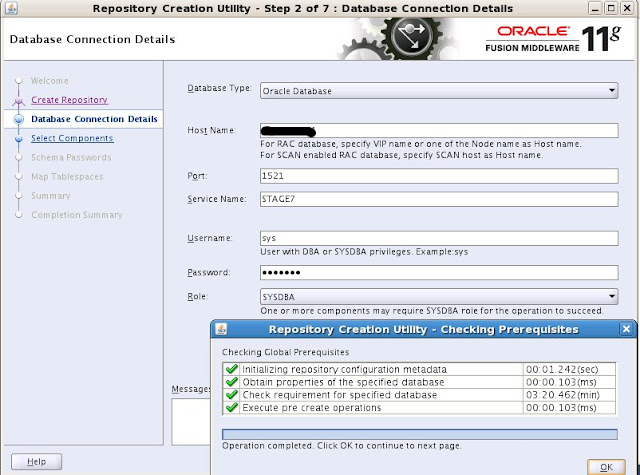Click the Password field

coord(439,273)
